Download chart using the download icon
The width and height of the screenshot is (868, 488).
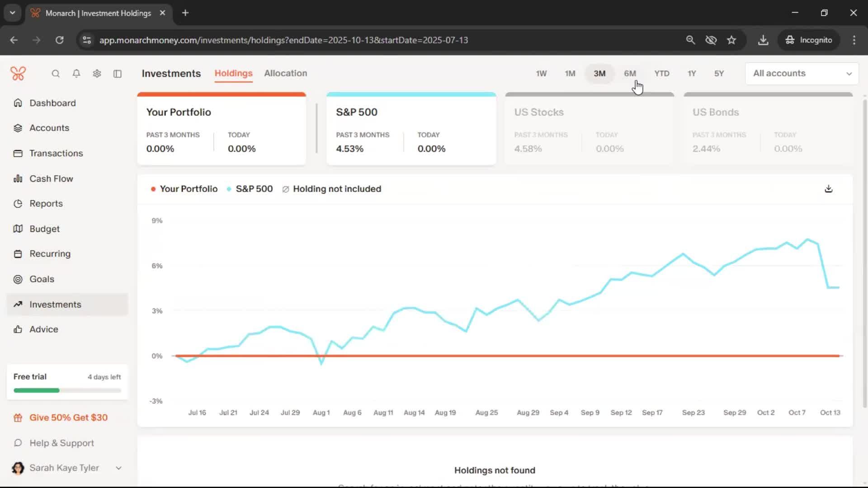coord(828,189)
